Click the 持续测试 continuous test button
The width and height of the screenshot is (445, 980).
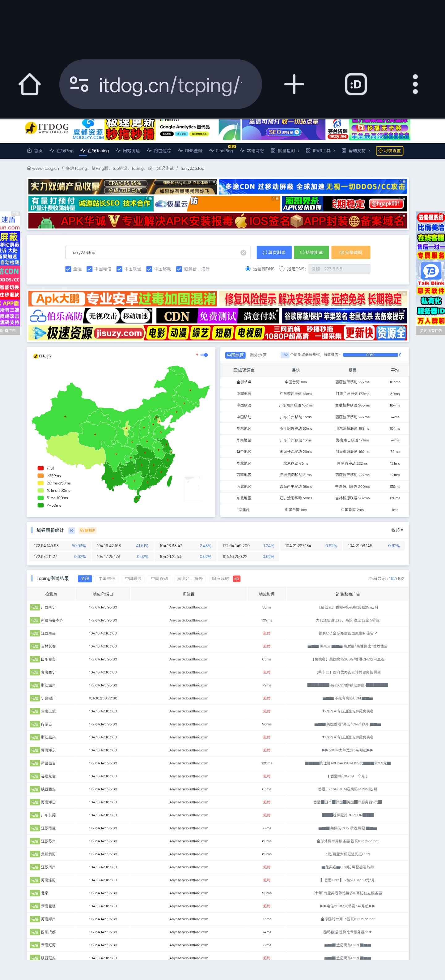pyautogui.click(x=311, y=253)
